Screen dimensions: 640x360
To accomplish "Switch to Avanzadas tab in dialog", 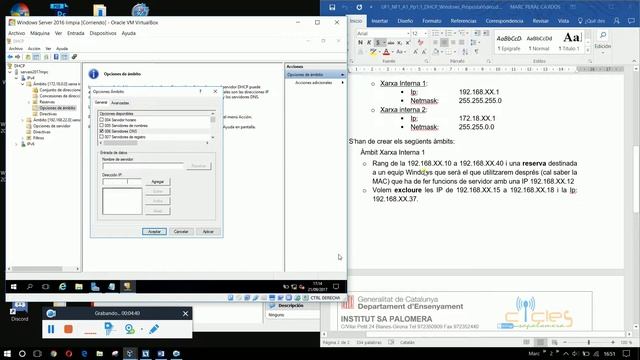I will click(x=120, y=103).
